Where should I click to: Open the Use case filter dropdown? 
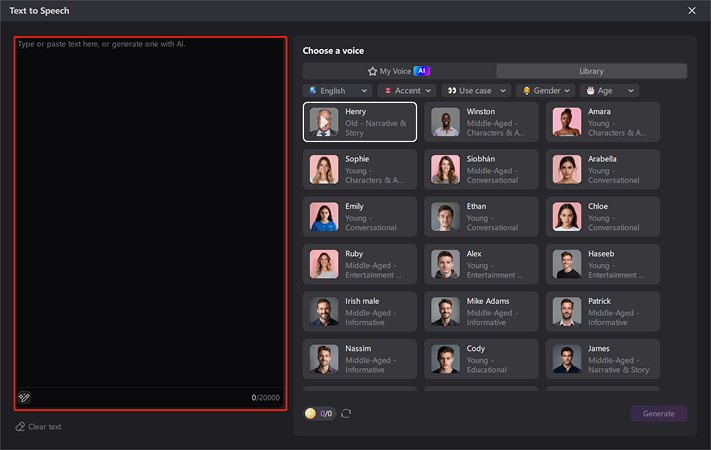476,90
